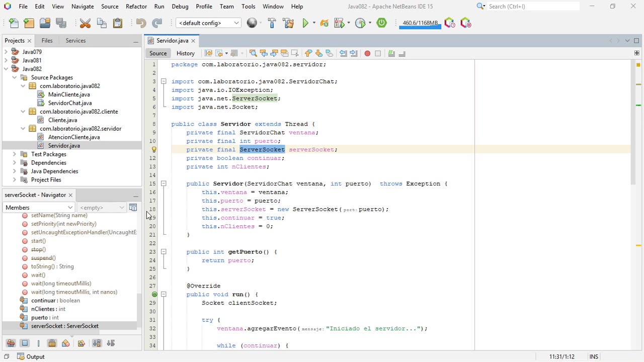Open AtencionCliente.java in Projects tree
The image size is (644, 362).
[74, 137]
